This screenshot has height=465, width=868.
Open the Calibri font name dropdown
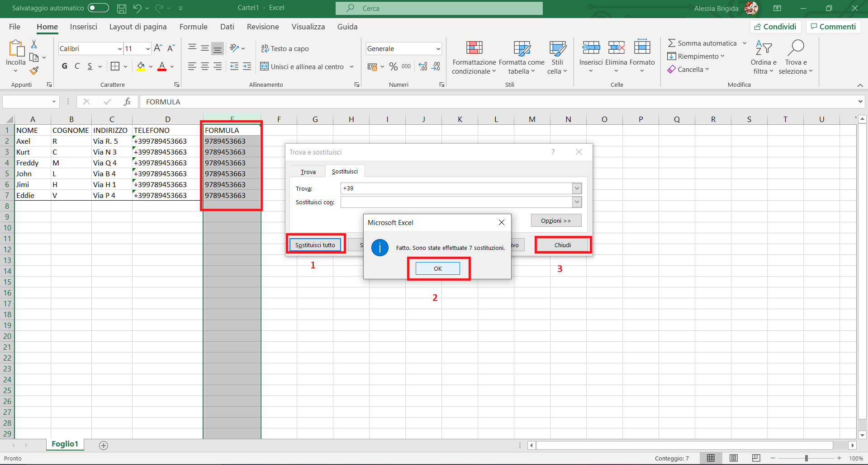pyautogui.click(x=120, y=49)
